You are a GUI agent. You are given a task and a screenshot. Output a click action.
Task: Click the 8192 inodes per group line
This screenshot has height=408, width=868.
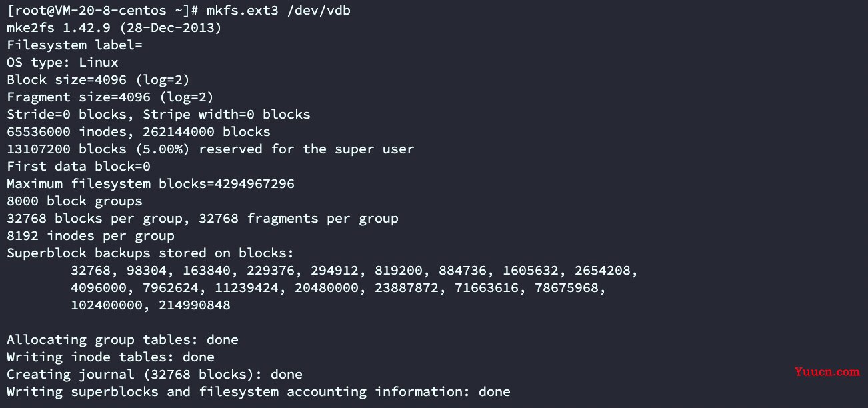click(91, 236)
